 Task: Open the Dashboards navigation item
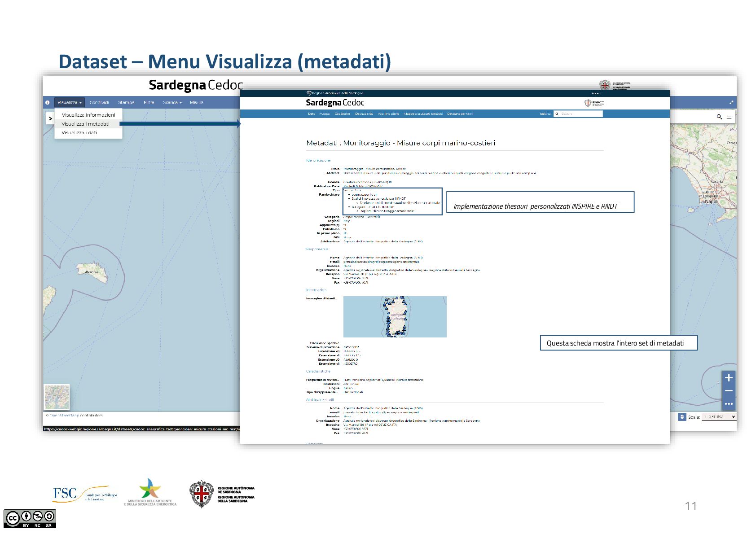[x=364, y=114]
